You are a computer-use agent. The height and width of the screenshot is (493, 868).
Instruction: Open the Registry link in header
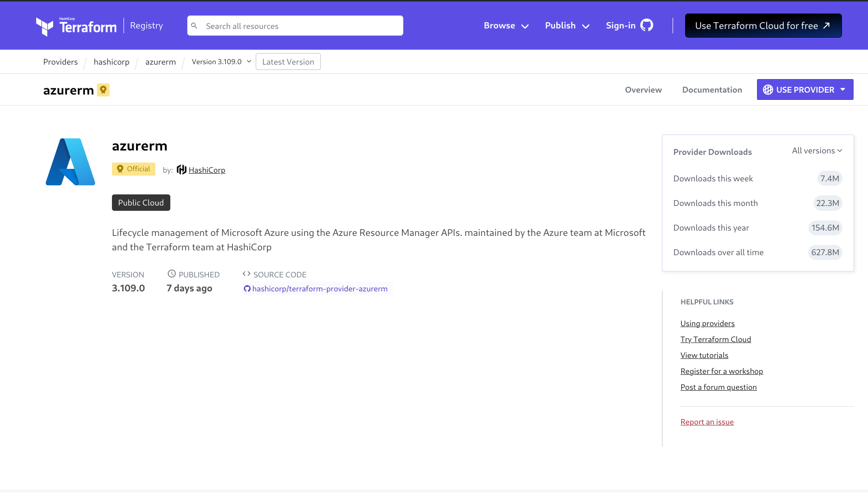pyautogui.click(x=146, y=26)
